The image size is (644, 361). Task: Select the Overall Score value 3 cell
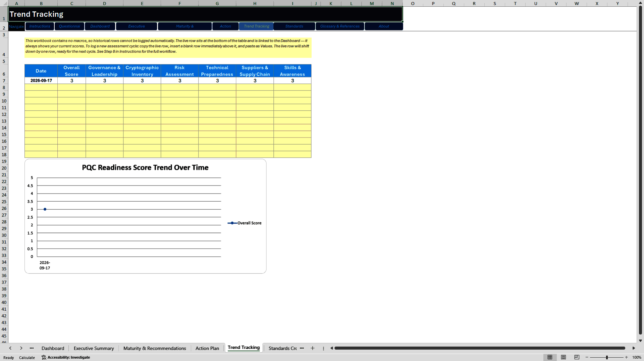click(71, 81)
